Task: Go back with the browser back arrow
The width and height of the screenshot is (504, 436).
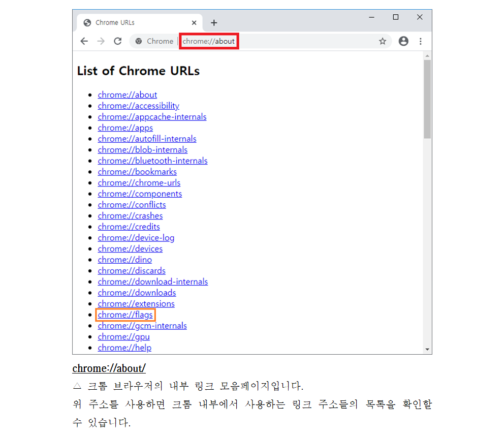Action: pyautogui.click(x=84, y=41)
